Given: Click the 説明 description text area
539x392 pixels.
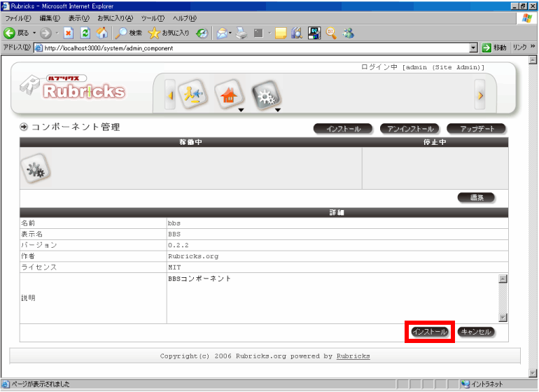Looking at the screenshot, I should [x=332, y=298].
